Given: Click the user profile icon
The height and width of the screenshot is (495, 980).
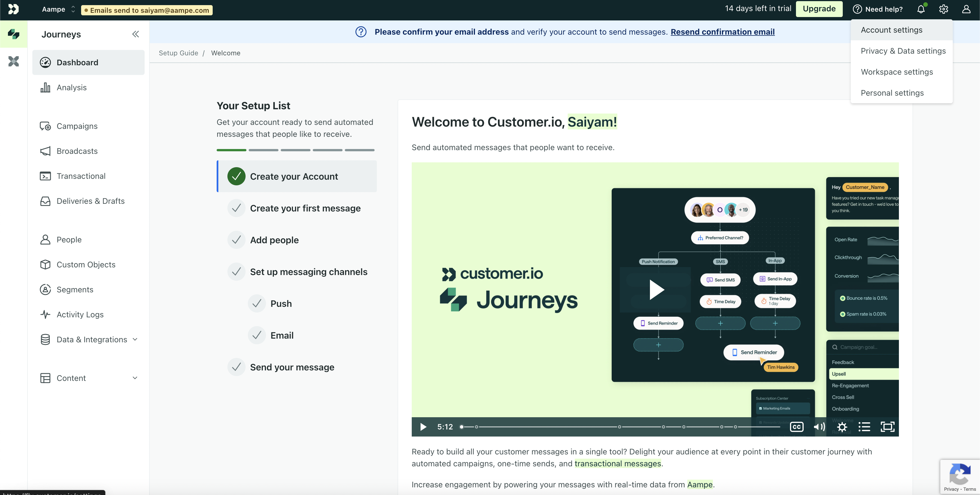Looking at the screenshot, I should coord(966,9).
